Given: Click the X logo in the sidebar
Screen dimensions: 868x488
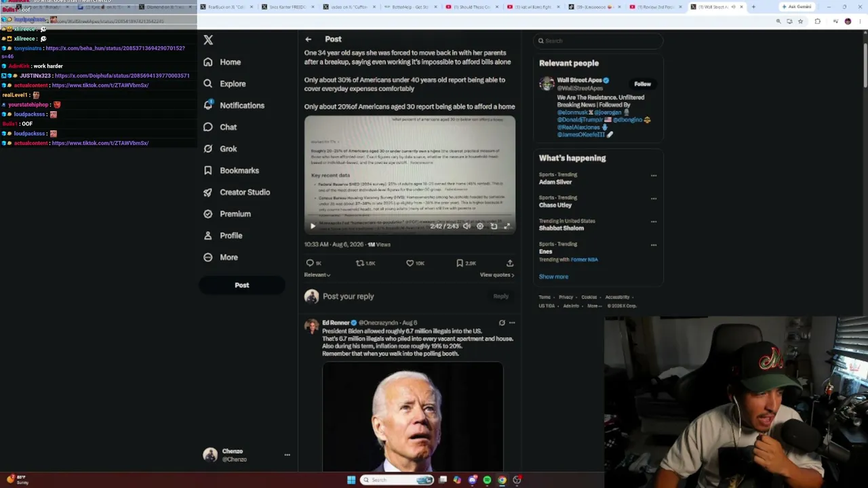Looking at the screenshot, I should [208, 40].
